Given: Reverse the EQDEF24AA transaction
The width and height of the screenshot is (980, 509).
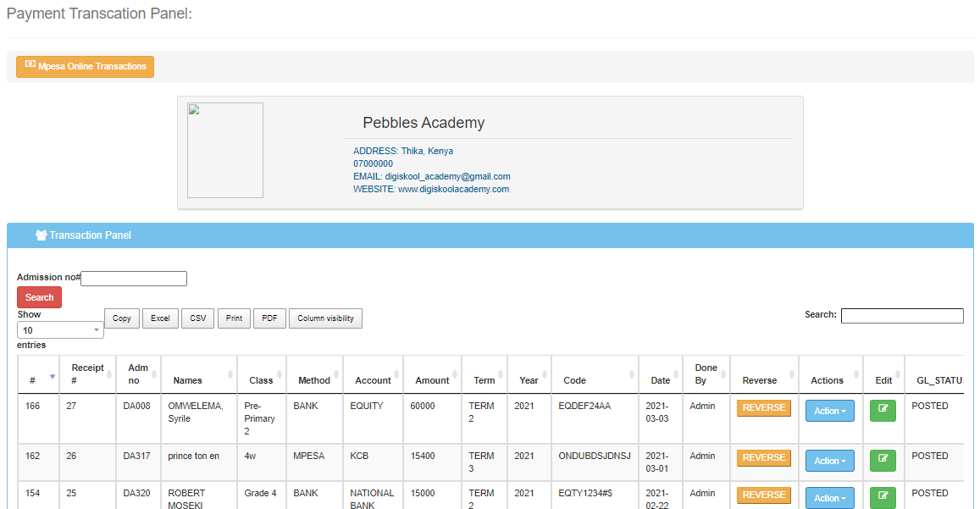Looking at the screenshot, I should [763, 408].
